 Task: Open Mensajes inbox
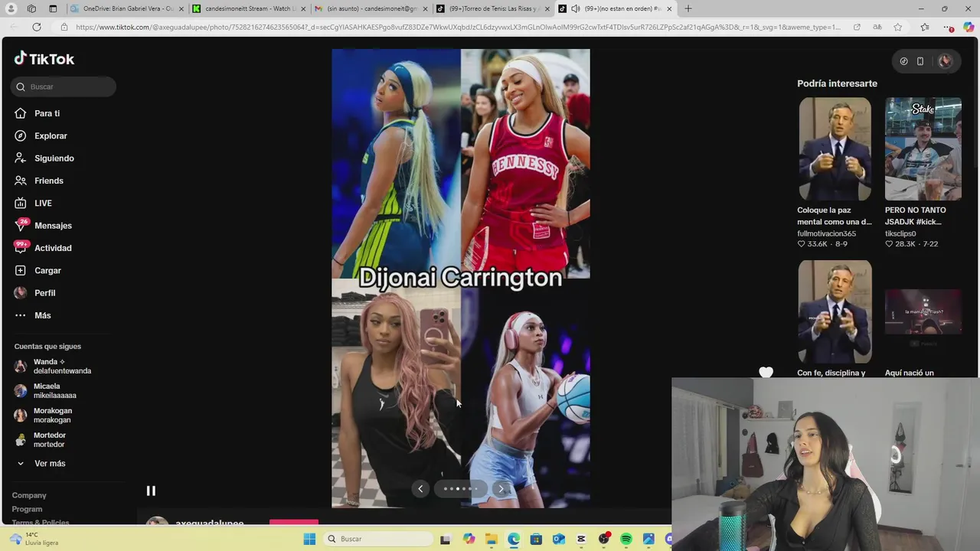(x=53, y=226)
